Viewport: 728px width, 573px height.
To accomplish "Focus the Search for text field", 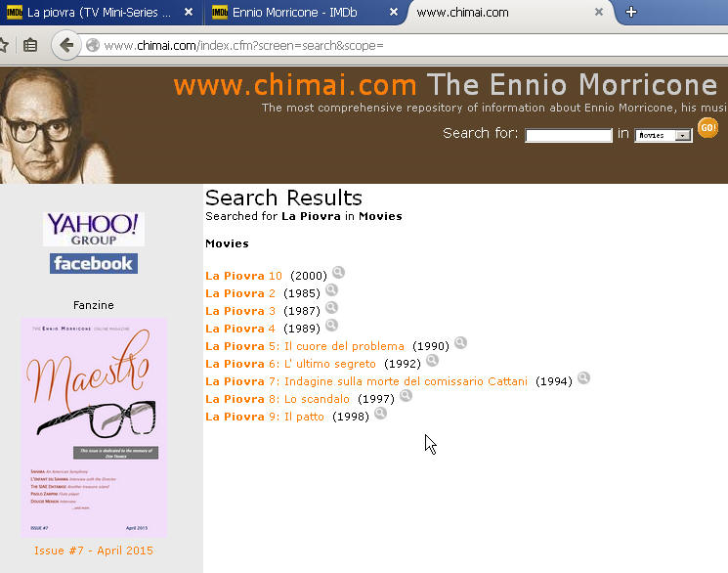I will [569, 135].
